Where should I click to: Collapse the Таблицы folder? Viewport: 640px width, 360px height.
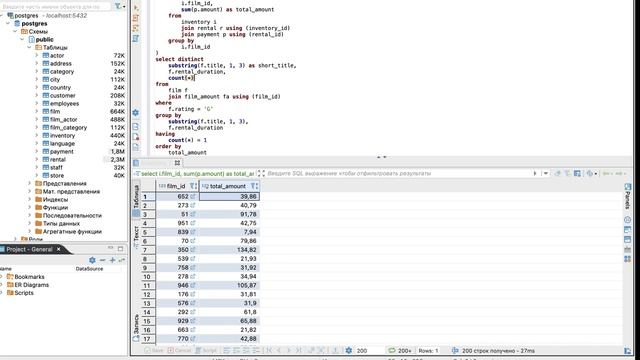pyautogui.click(x=29, y=47)
